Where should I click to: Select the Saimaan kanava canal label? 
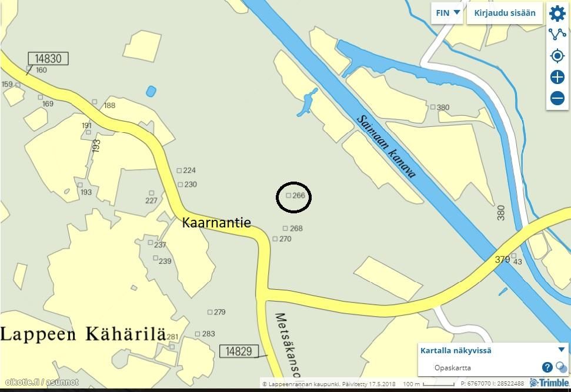coord(386,146)
